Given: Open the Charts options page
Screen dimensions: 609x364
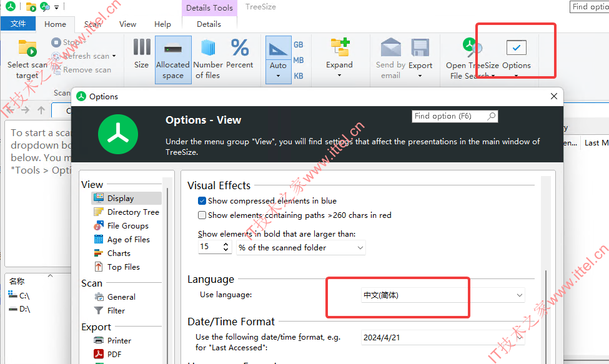Looking at the screenshot, I should [x=112, y=253].
